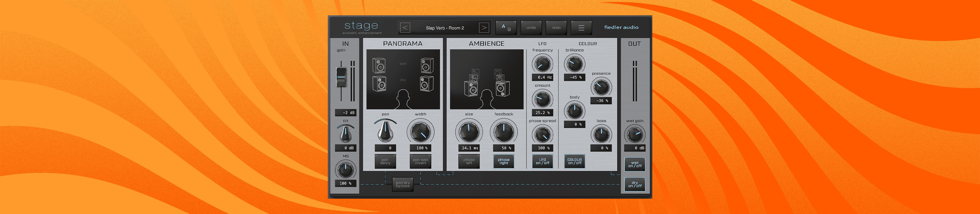Click the input gain value -2 dB
The width and height of the screenshot is (980, 214).
(x=346, y=113)
